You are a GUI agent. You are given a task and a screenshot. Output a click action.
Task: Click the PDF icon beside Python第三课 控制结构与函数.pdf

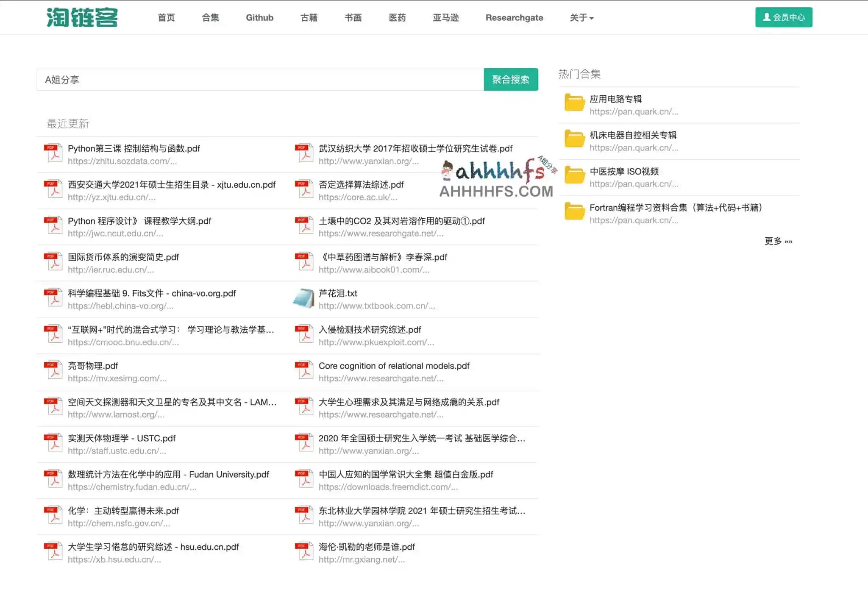pos(53,153)
